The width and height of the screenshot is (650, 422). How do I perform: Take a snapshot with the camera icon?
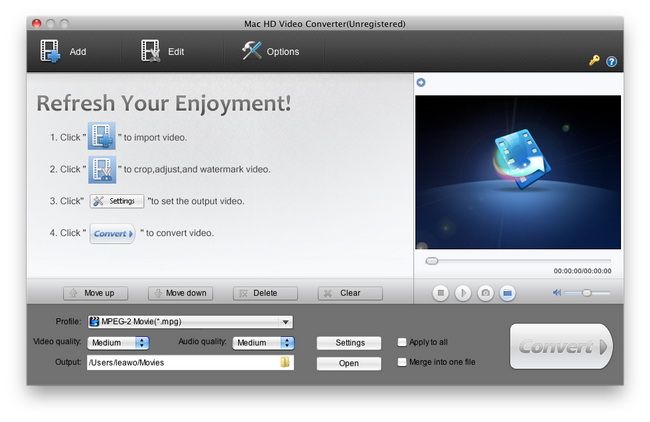[485, 293]
